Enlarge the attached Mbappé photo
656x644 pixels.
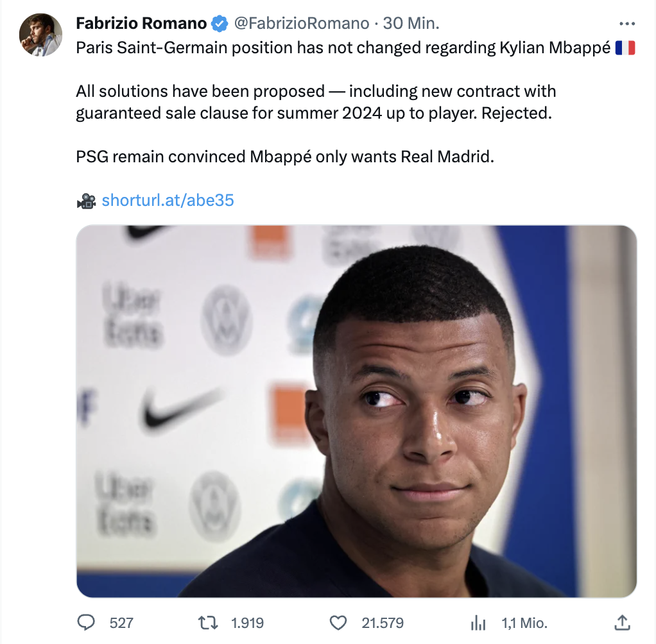(356, 411)
